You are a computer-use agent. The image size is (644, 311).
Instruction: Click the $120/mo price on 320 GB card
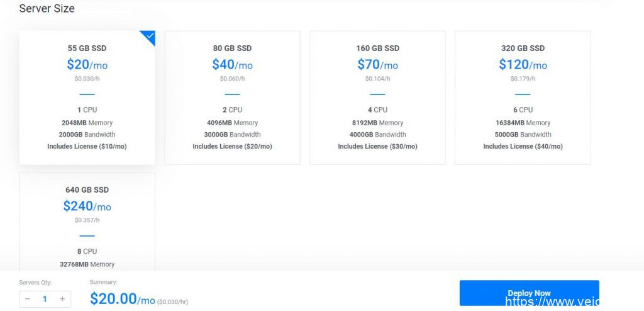(x=523, y=64)
